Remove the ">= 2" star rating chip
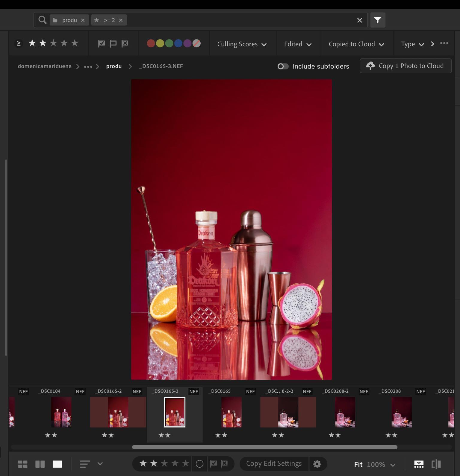Screen dimensions: 460x476 pyautogui.click(x=121, y=20)
